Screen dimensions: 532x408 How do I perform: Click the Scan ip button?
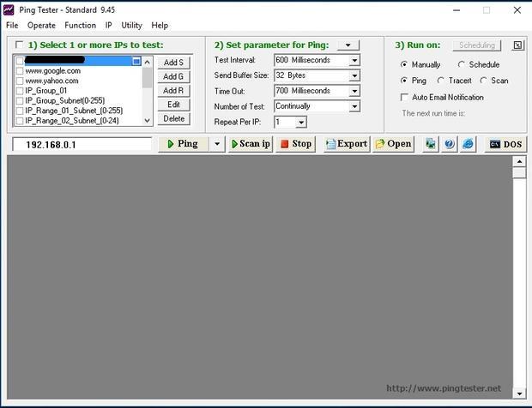pos(251,144)
